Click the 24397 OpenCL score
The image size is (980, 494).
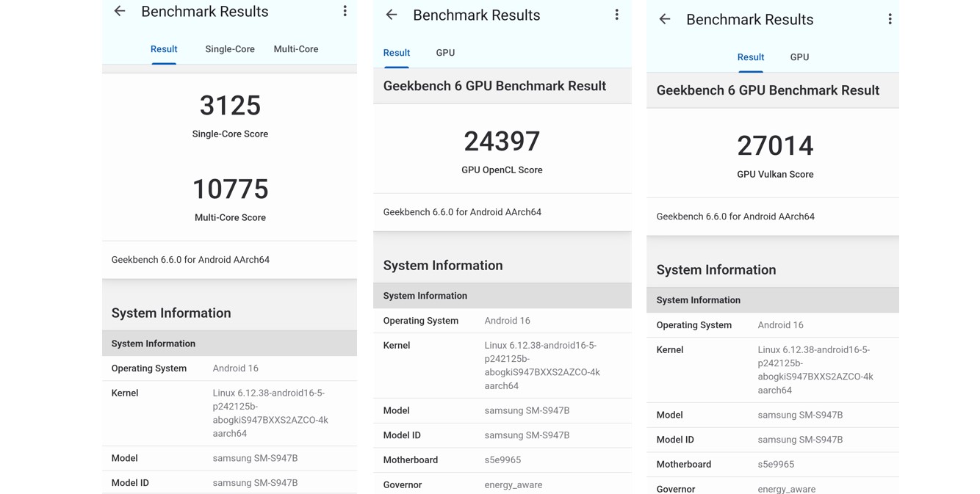point(502,142)
